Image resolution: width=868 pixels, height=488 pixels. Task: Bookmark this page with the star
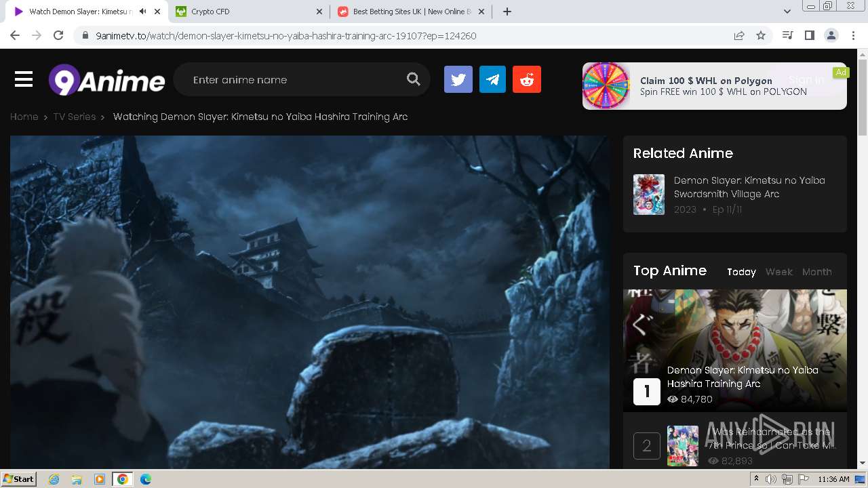tap(761, 35)
